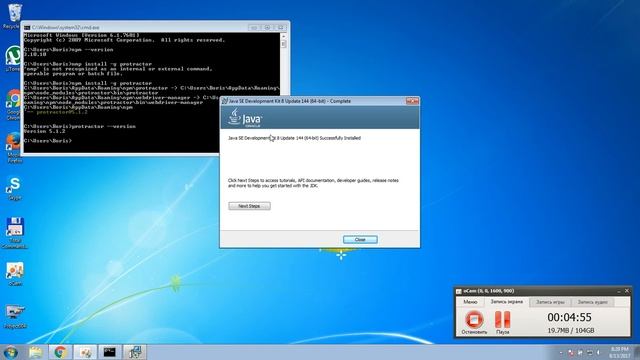Click the oCam title bar icon

click(x=459, y=291)
